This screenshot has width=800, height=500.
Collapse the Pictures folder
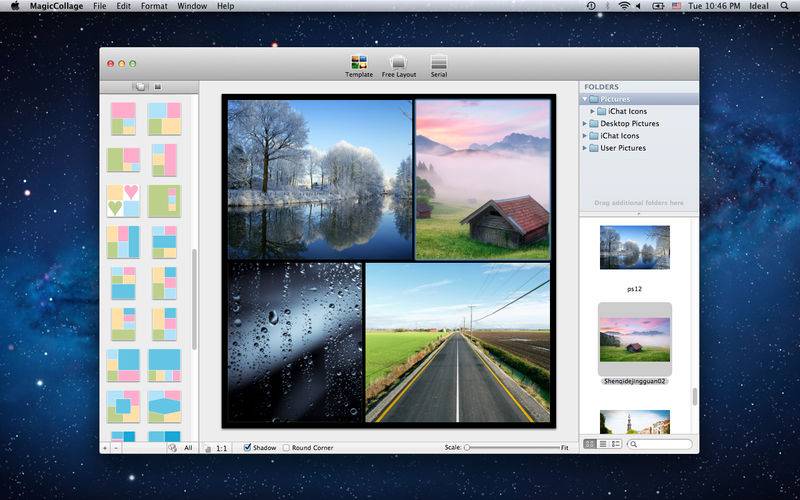tap(585, 99)
